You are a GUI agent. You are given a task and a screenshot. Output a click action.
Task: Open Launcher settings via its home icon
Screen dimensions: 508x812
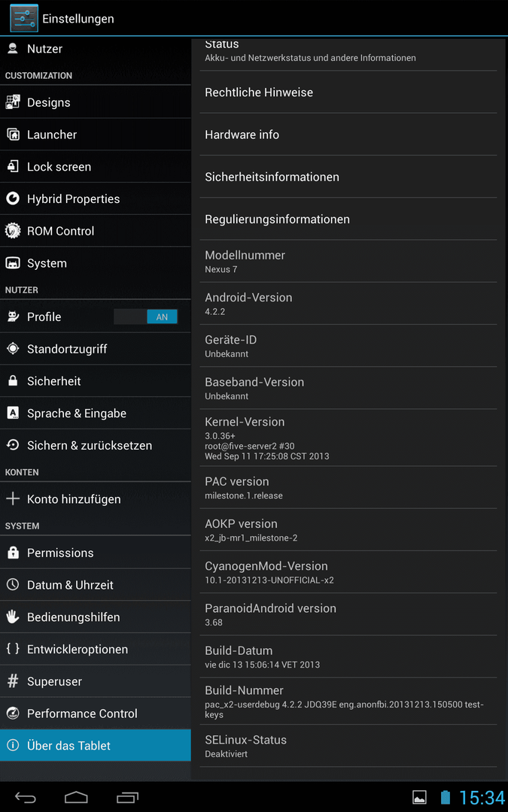coord(13,134)
